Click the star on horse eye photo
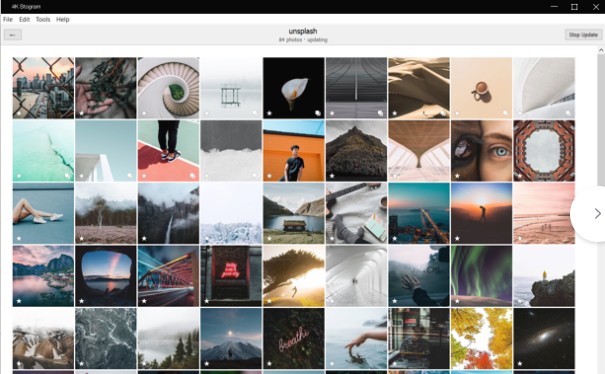605x374 pixels. pyautogui.click(x=457, y=176)
